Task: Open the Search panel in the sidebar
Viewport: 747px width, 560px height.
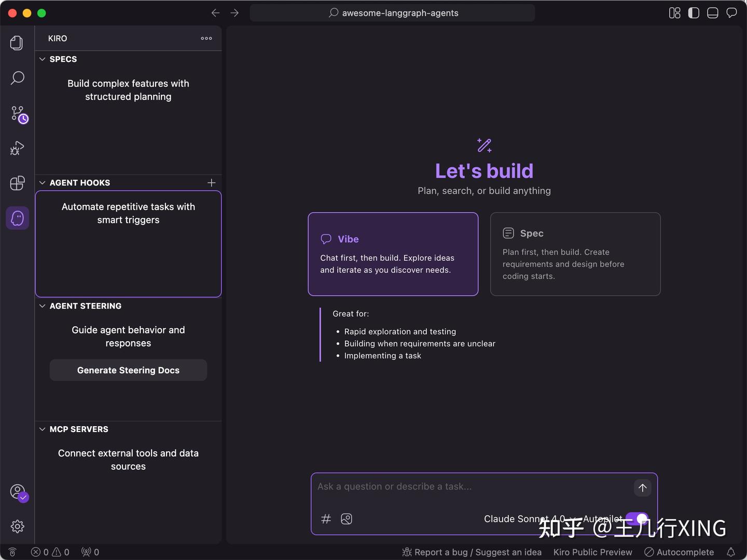Action: point(17,78)
